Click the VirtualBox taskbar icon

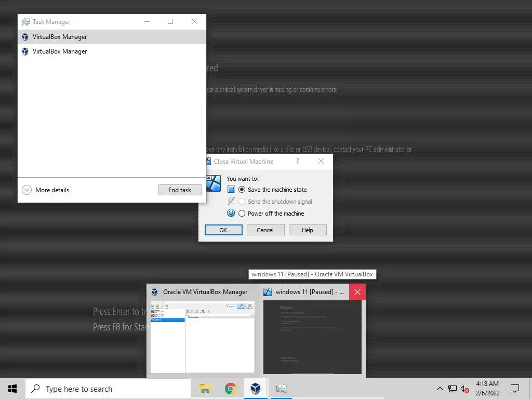[256, 389]
